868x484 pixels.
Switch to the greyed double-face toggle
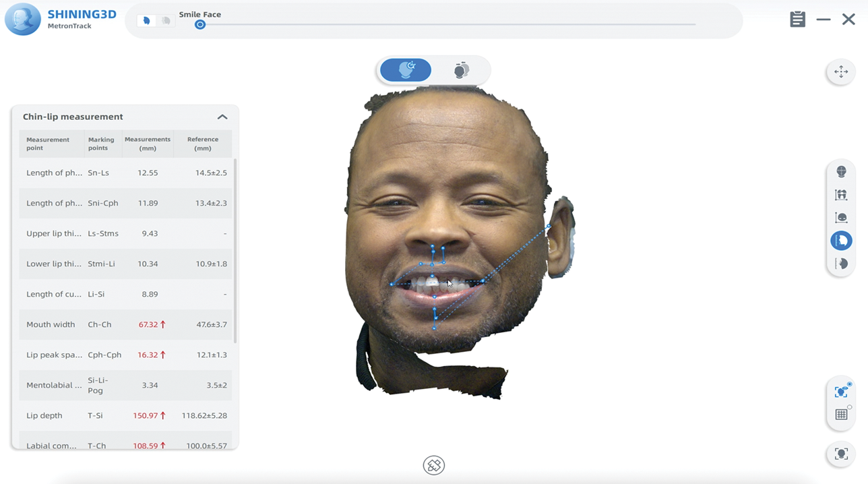166,21
